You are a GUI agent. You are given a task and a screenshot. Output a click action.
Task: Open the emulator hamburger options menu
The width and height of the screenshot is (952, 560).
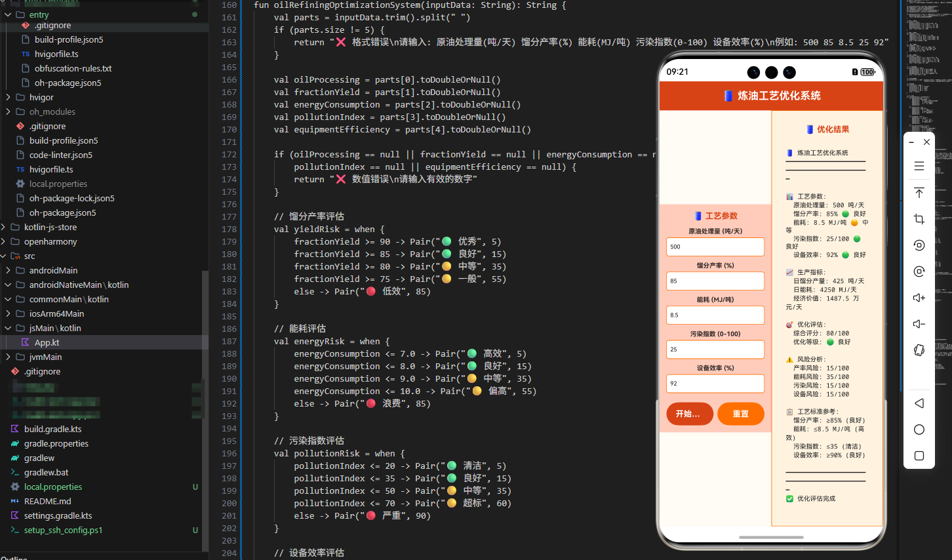point(919,166)
